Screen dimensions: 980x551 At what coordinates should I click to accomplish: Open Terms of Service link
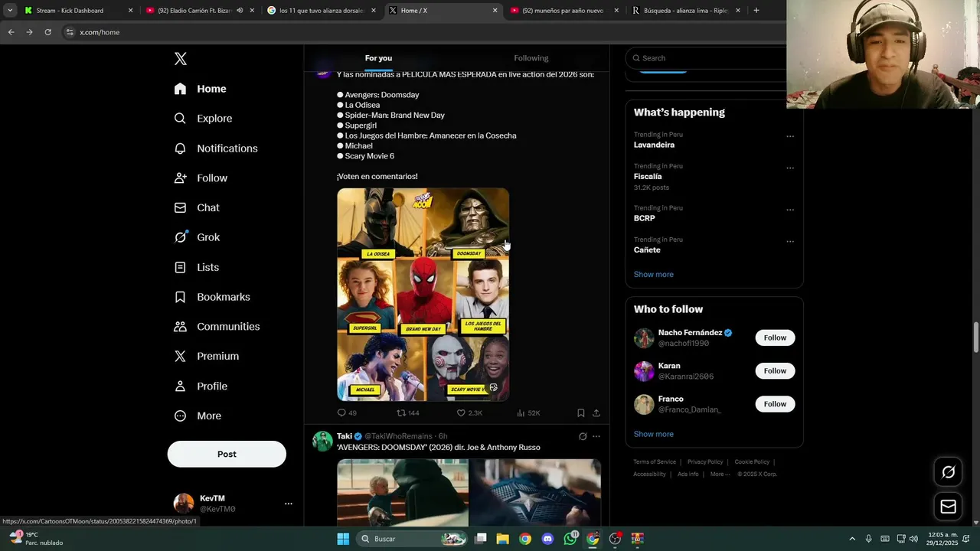(x=655, y=462)
